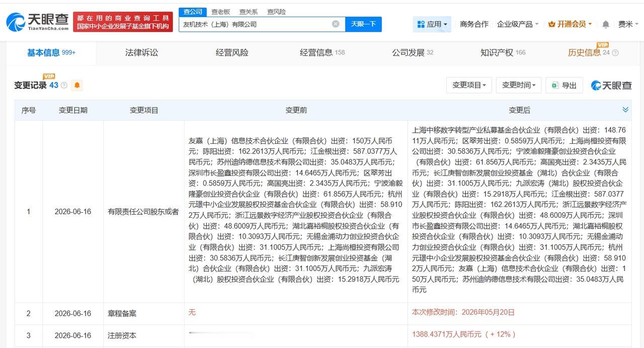Click the date 2026-06-16 in row 1

73,212
